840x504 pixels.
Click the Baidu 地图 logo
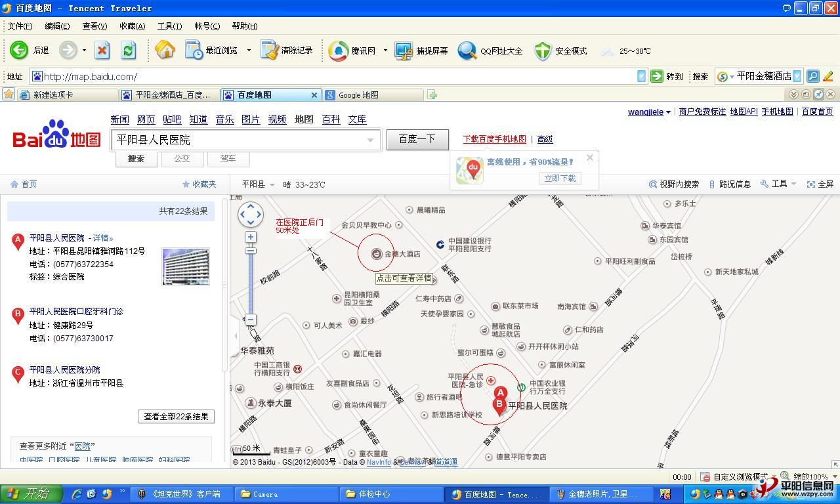coord(56,135)
